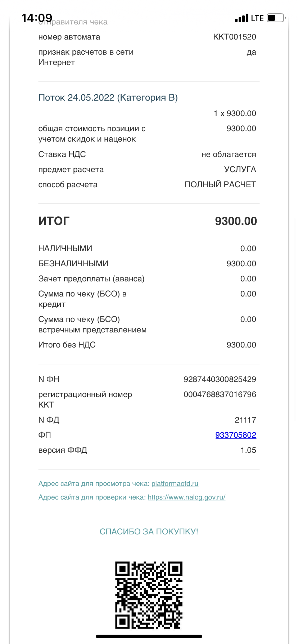The width and height of the screenshot is (298, 644).
Task: Tap the N ФН number 9287440300825429
Action: click(x=220, y=379)
